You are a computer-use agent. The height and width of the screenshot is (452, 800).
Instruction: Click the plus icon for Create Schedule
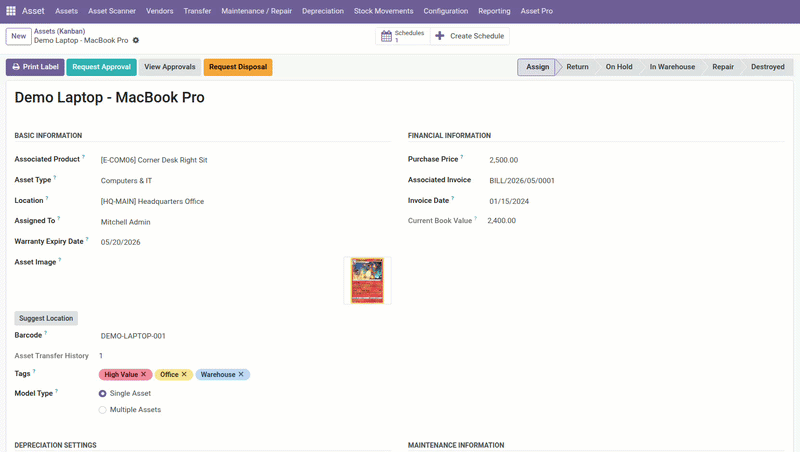click(x=440, y=36)
